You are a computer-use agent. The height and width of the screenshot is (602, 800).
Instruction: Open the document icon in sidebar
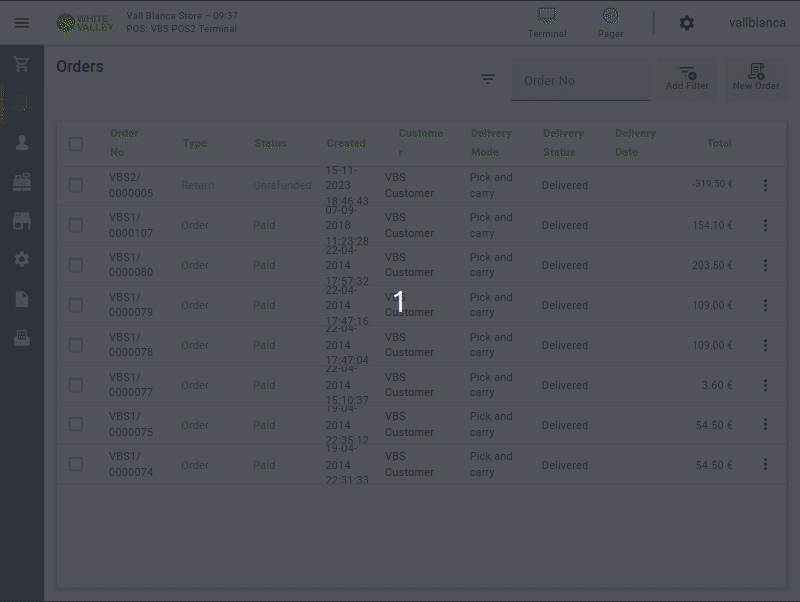[22, 299]
